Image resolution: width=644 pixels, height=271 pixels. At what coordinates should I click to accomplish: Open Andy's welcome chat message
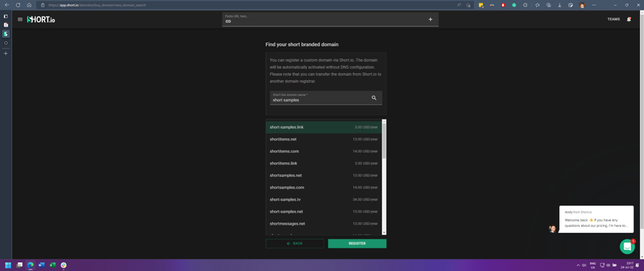596,220
